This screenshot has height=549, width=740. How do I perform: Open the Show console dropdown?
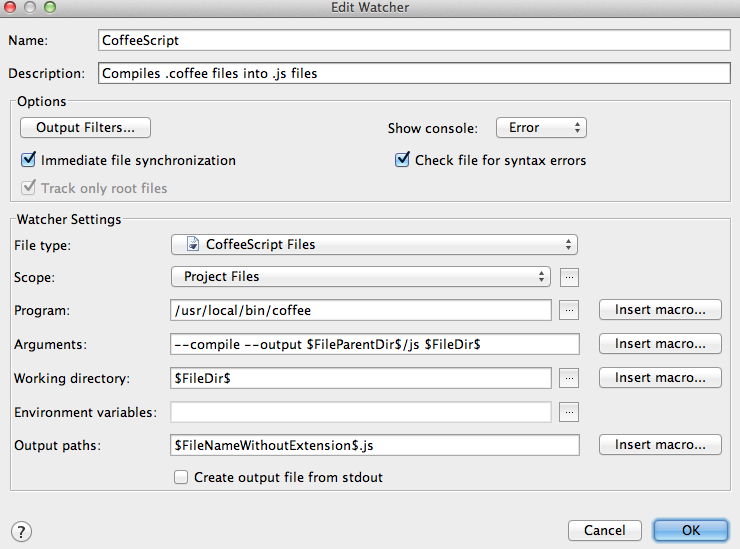(541, 127)
